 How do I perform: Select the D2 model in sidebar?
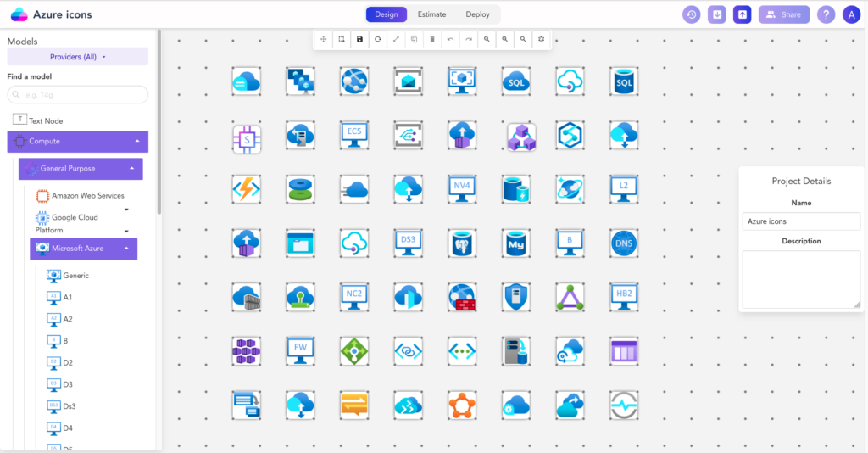pyautogui.click(x=60, y=363)
